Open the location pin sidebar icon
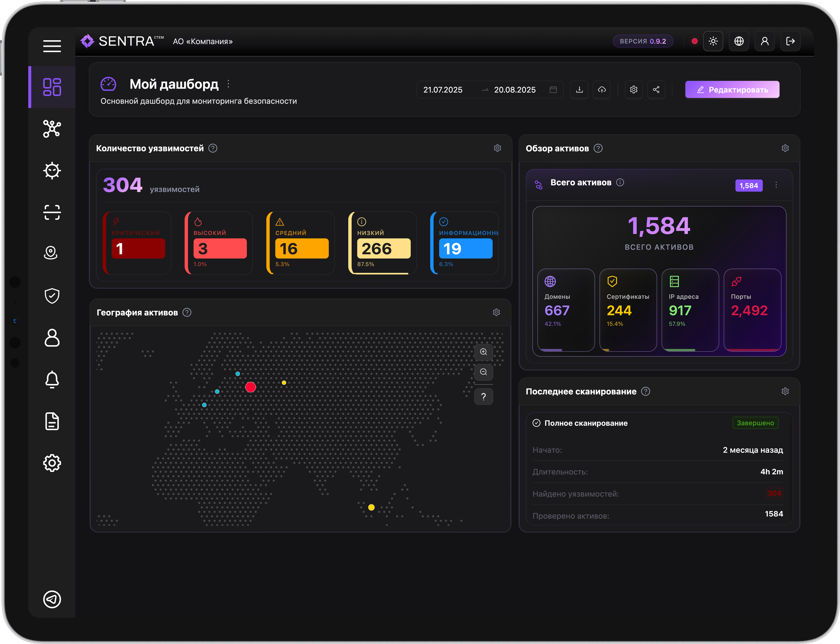The width and height of the screenshot is (840, 644). 51,253
